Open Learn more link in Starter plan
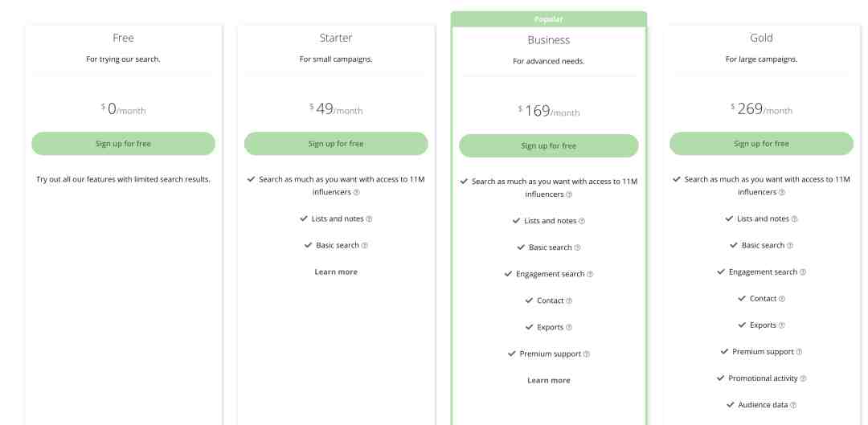The width and height of the screenshot is (868, 425). pos(336,272)
